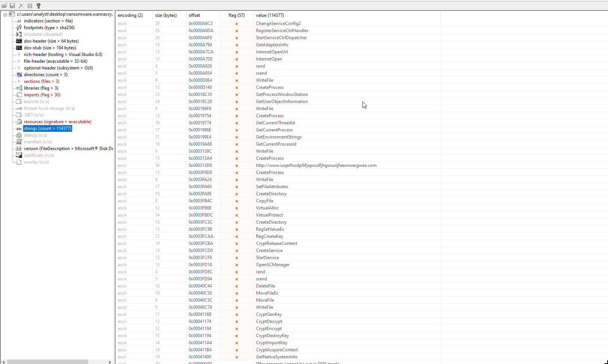Click the thread-local-storage key icon
Screen dimensions: 608x364
coord(19,108)
